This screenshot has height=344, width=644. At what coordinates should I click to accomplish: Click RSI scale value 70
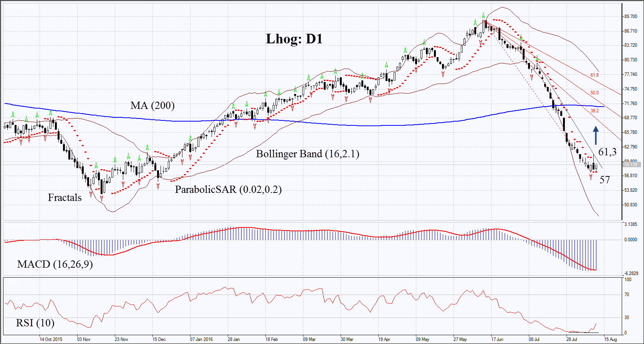pyautogui.click(x=627, y=295)
